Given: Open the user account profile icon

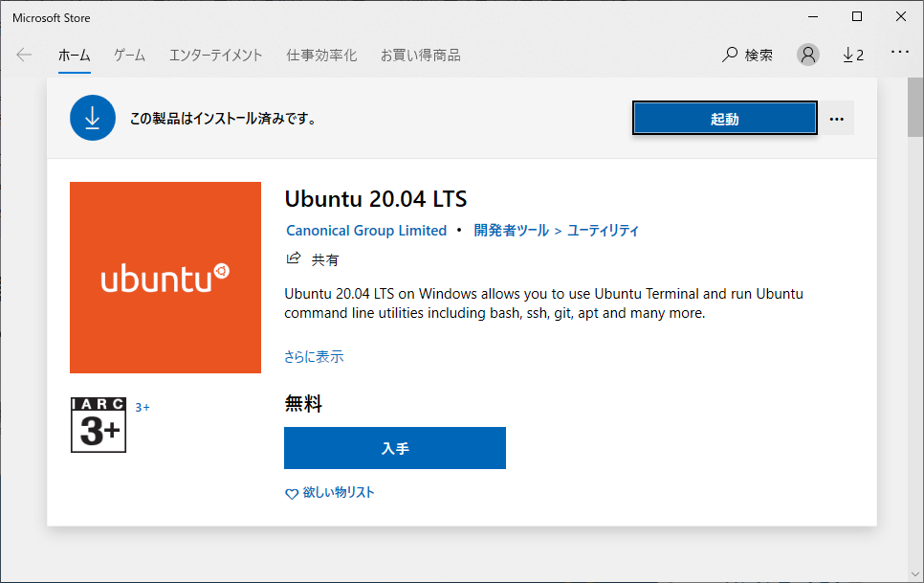Looking at the screenshot, I should [x=808, y=55].
